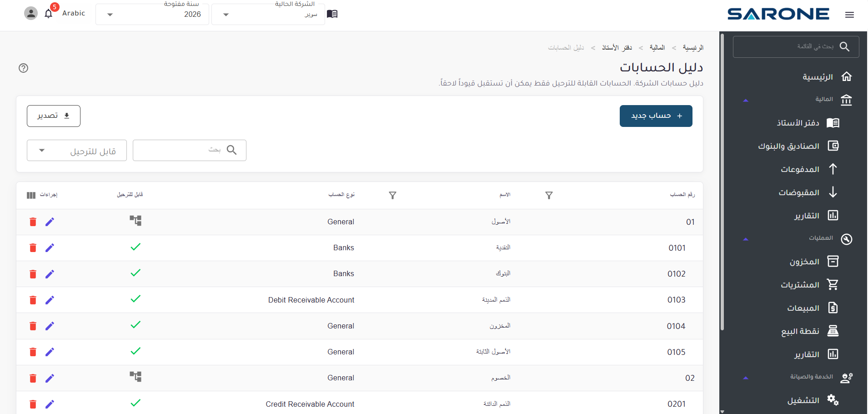Click the help question mark icon

pos(23,68)
